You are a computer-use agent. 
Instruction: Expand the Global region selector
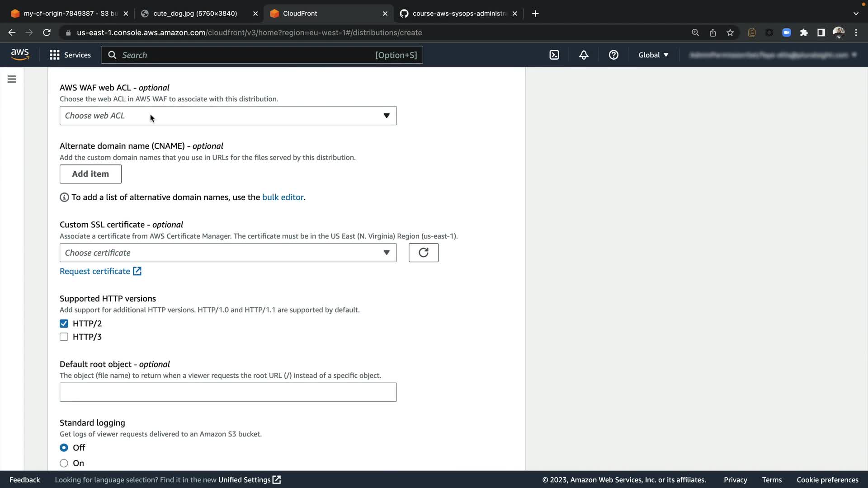[653, 55]
